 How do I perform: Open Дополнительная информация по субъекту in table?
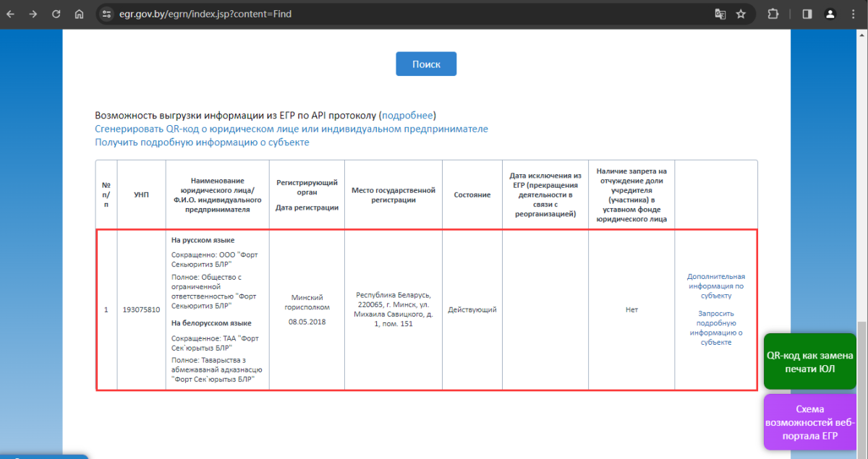tap(715, 286)
